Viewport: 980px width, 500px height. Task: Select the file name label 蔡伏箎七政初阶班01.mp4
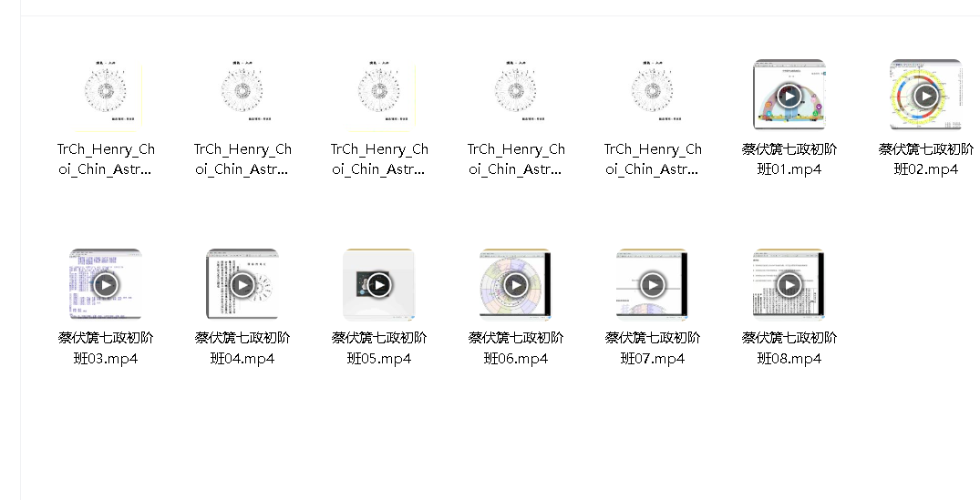pos(789,159)
